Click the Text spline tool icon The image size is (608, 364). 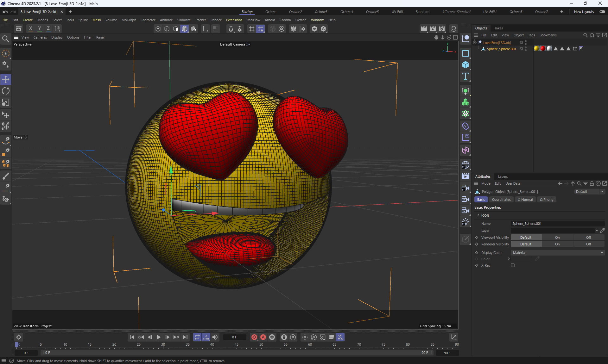(x=465, y=77)
